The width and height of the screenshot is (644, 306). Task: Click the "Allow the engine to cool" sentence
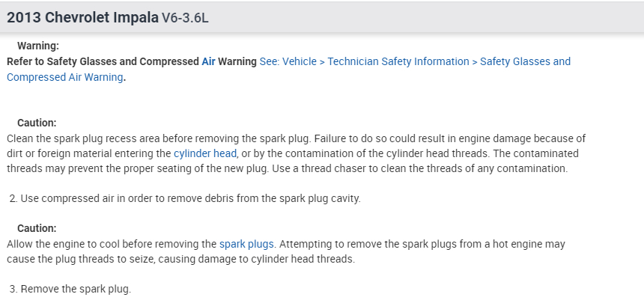tap(112, 244)
